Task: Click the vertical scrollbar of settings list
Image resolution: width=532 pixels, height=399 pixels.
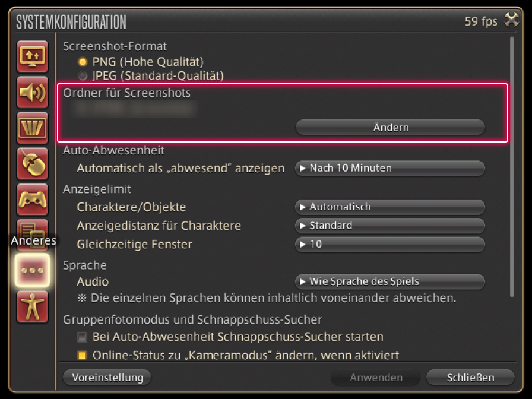Action: [x=511, y=166]
